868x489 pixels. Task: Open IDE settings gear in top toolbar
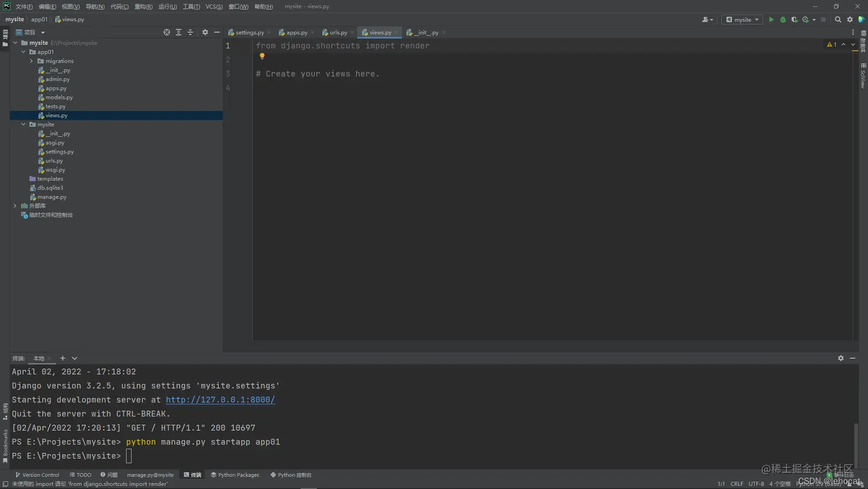(850, 20)
